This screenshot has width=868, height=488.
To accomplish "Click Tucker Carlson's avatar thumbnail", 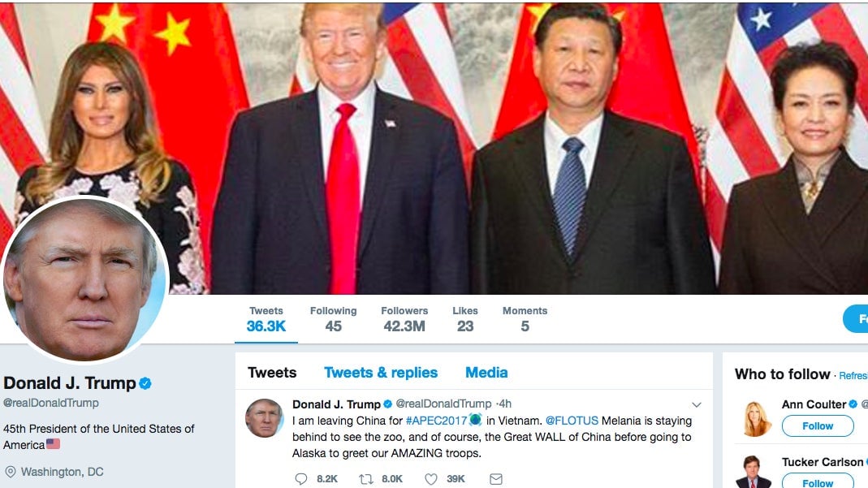I will [754, 472].
